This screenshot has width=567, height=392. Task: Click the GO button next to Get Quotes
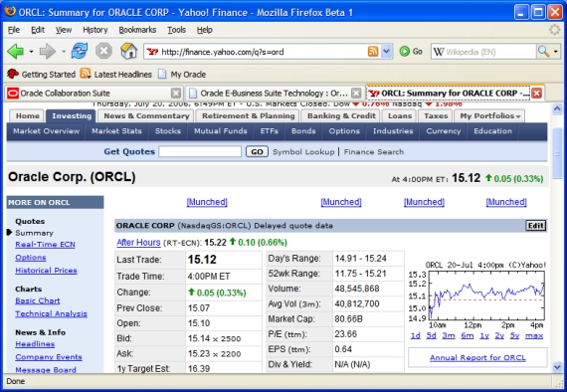point(257,152)
